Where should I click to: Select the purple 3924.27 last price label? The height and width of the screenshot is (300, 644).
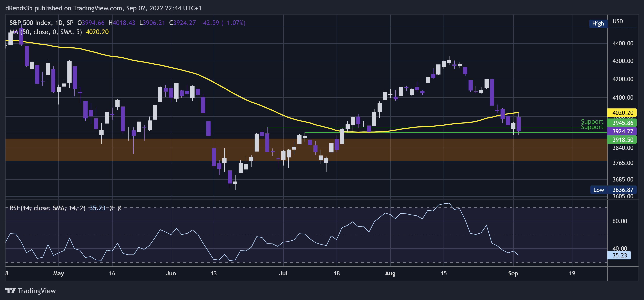coord(622,131)
